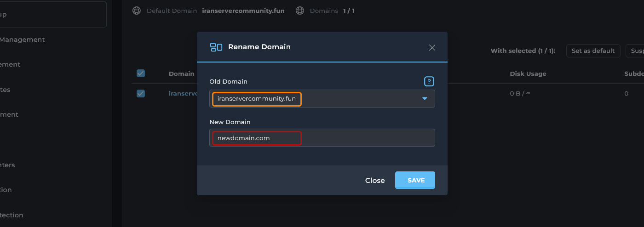Sort by the Domain column header
This screenshot has width=644, height=227.
coord(182,74)
